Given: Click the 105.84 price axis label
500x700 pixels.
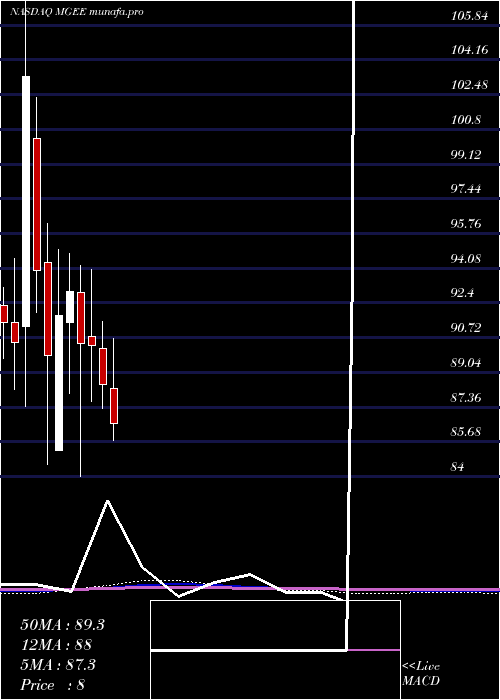Looking at the screenshot, I should 469,16.
